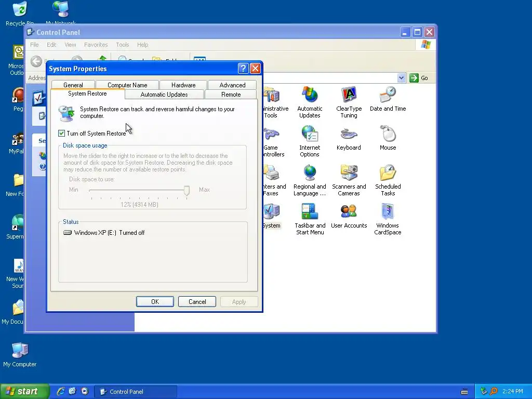
Task: Open Administrative Tools icon
Action: (276, 102)
